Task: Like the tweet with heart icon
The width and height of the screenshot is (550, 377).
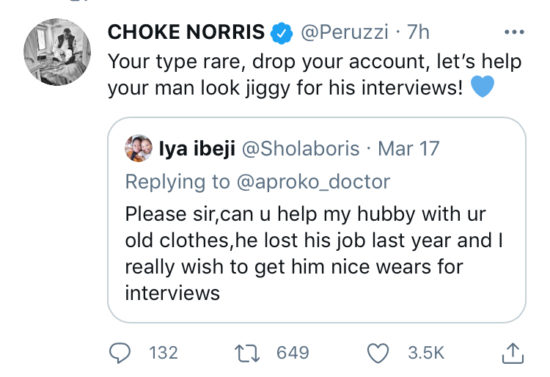Action: coord(378,353)
